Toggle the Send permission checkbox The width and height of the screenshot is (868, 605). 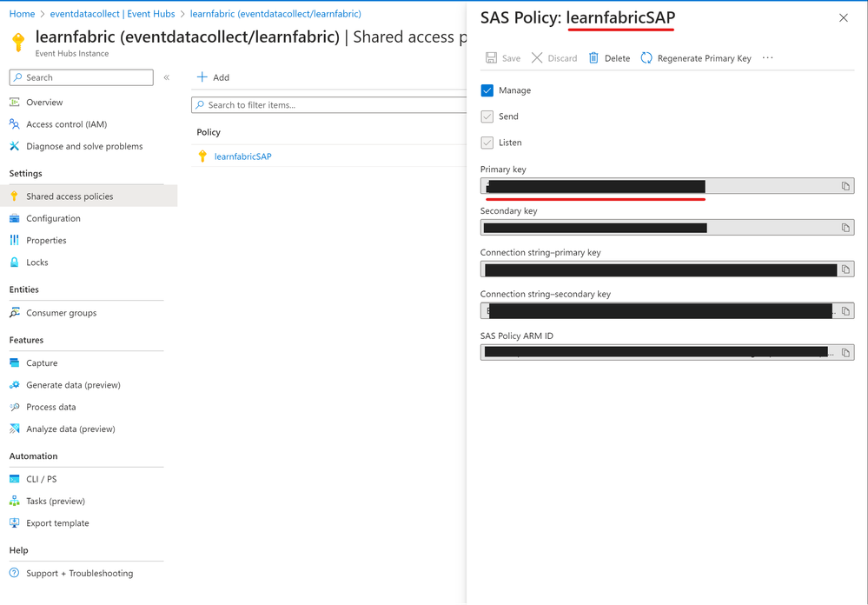(x=487, y=116)
